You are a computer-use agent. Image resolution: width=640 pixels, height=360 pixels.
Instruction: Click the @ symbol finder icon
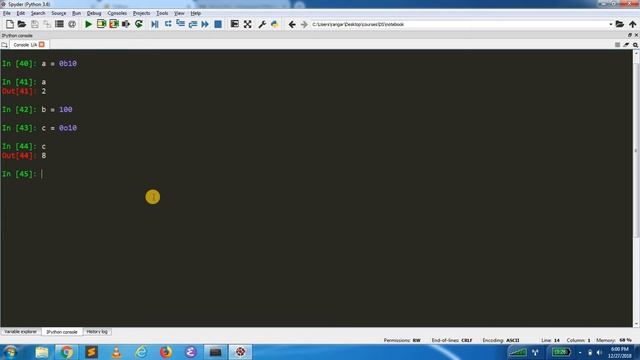(72, 24)
